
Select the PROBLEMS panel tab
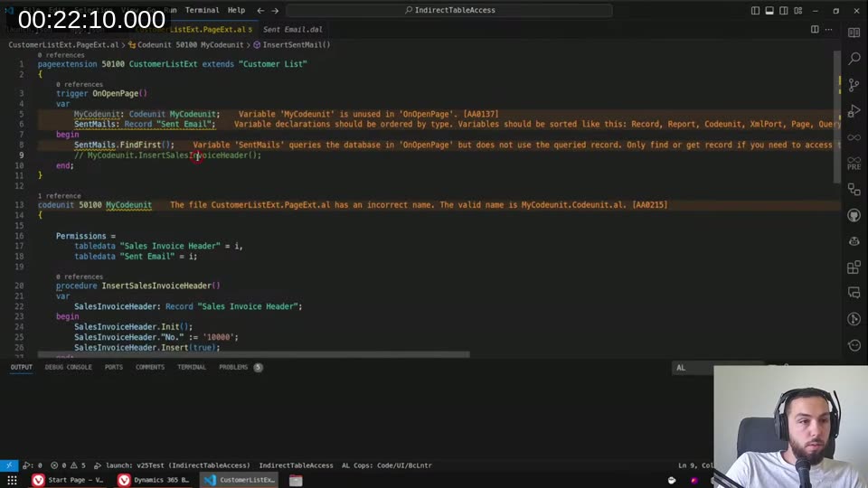240,367
